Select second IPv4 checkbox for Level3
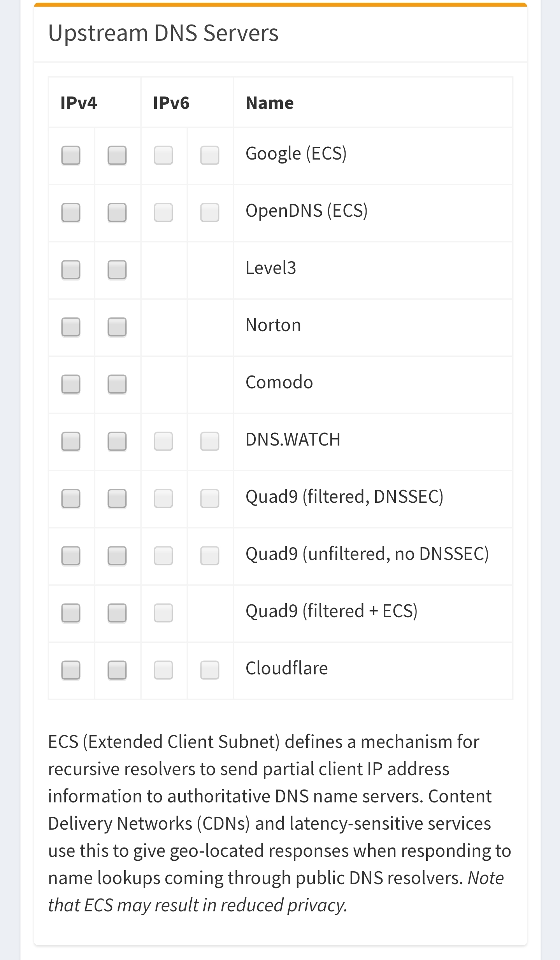Image resolution: width=560 pixels, height=960 pixels. [x=117, y=270]
